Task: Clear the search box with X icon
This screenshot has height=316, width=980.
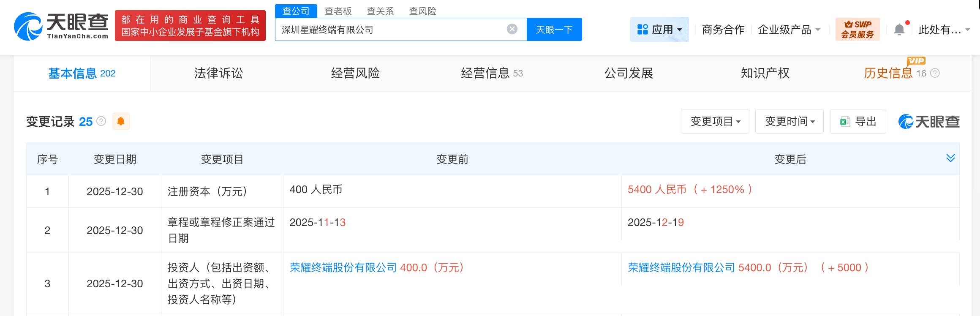Action: [x=512, y=29]
